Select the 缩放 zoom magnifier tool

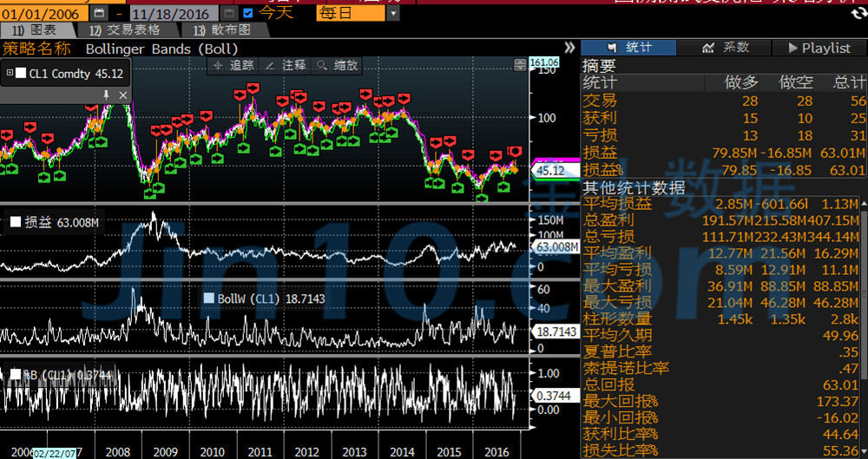point(338,65)
